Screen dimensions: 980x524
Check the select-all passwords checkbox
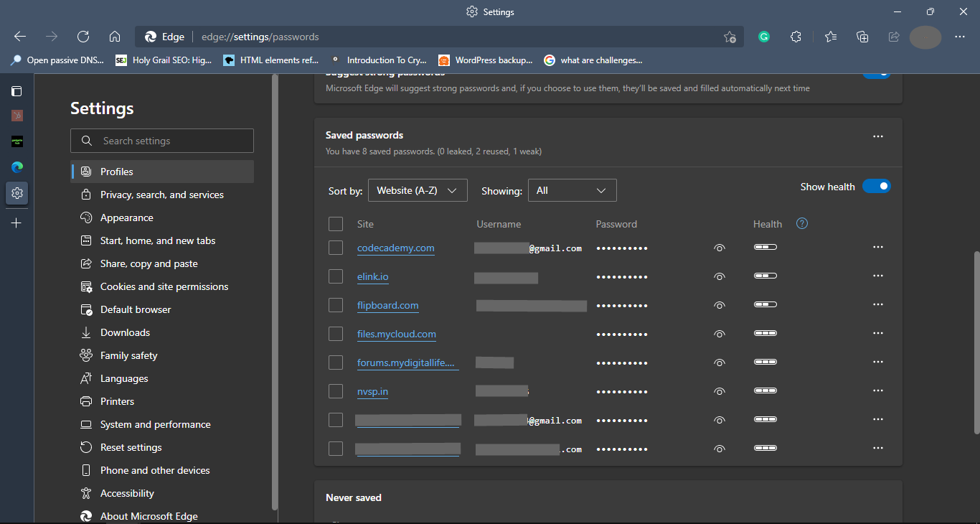pos(336,224)
